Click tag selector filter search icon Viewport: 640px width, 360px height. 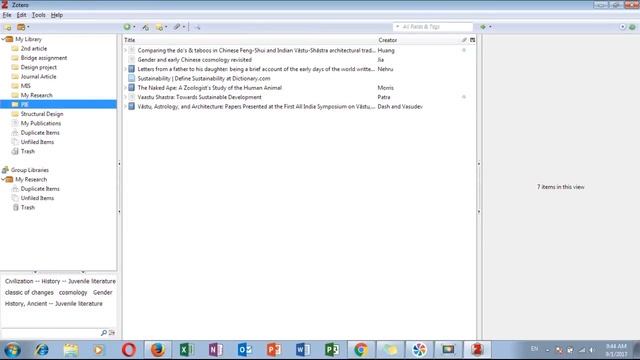tap(104, 333)
